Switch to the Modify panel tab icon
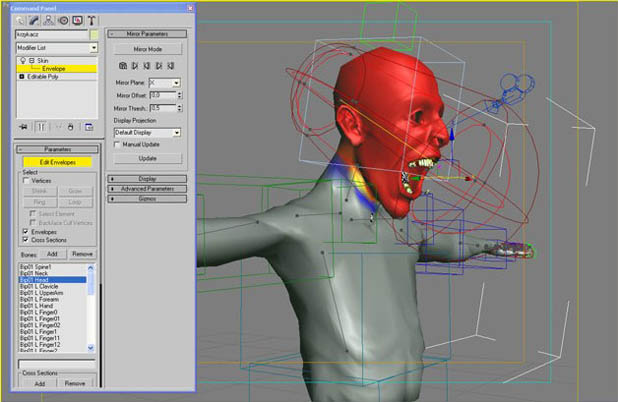 34,20
